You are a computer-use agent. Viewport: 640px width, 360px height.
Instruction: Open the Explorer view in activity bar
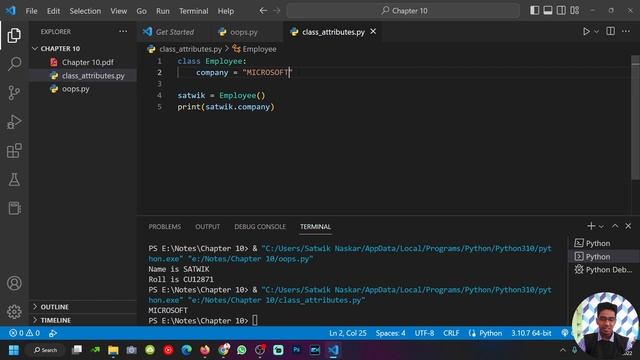point(14,36)
